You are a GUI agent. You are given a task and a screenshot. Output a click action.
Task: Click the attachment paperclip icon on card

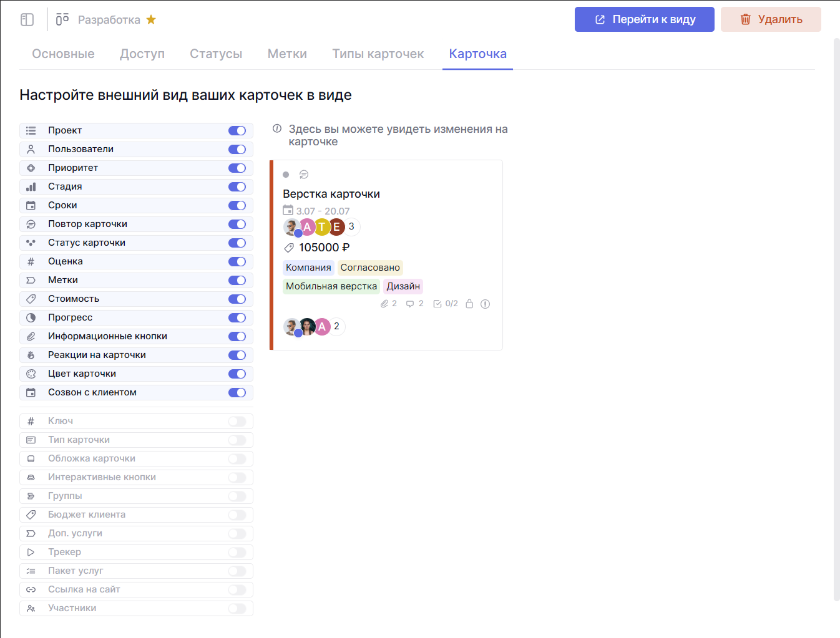pos(384,304)
